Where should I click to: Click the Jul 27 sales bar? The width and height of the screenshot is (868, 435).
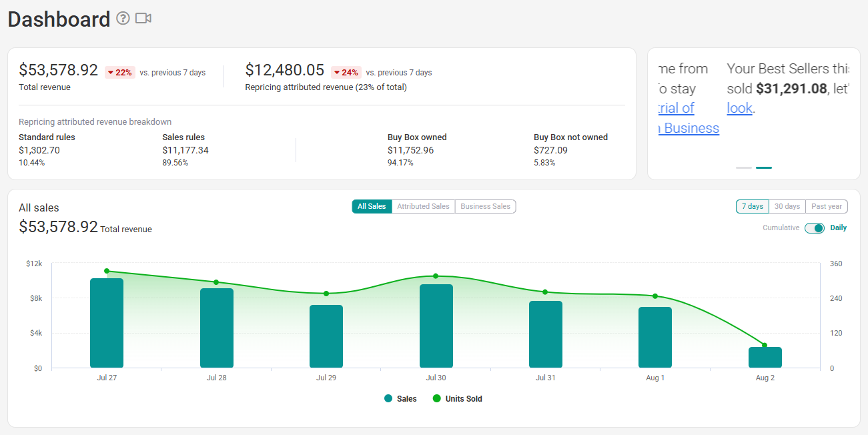(107, 323)
